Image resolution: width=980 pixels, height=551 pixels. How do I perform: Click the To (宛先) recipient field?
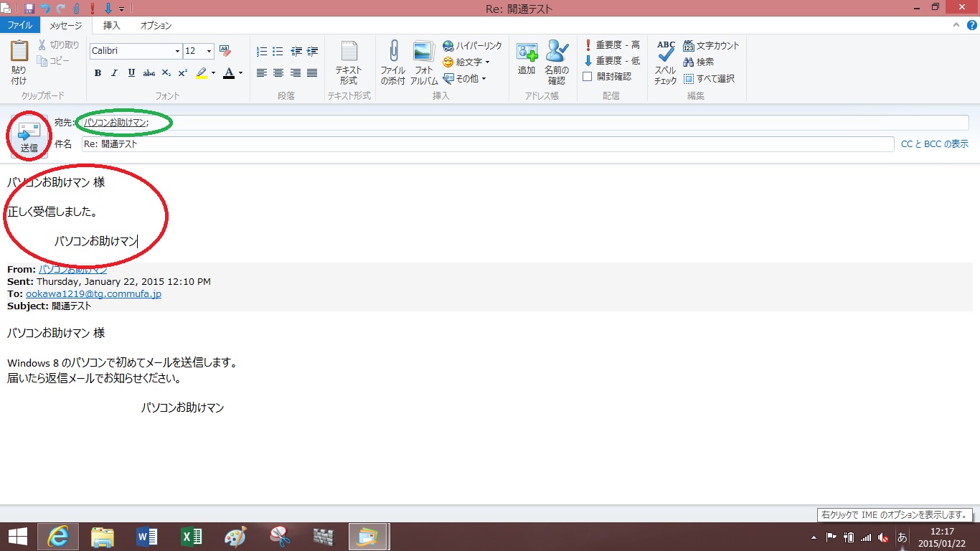tap(524, 123)
